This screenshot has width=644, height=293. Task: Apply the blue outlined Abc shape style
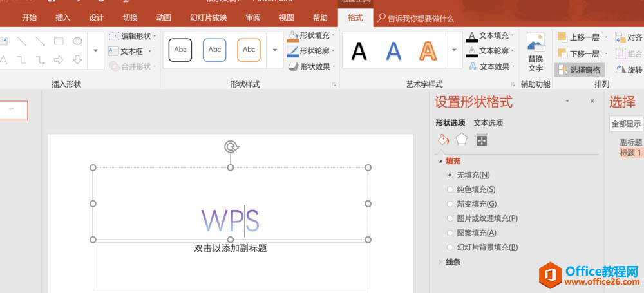point(214,50)
